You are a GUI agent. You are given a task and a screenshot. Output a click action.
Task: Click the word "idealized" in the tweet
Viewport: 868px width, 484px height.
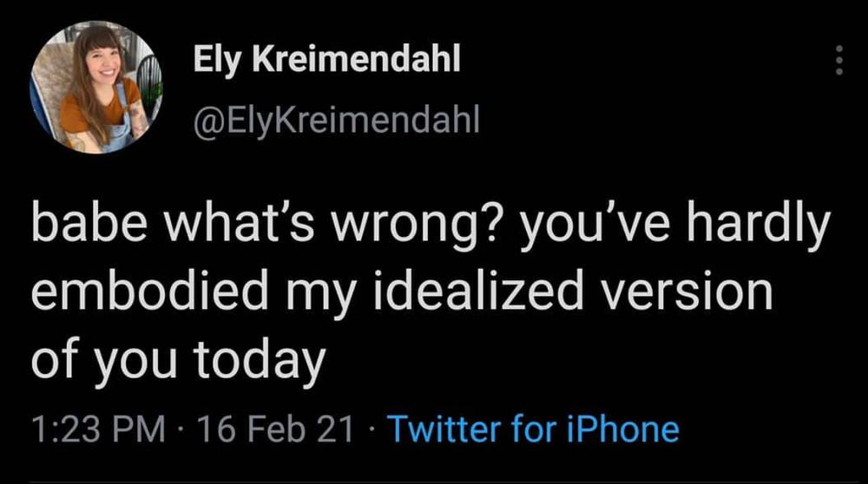pos(478,290)
